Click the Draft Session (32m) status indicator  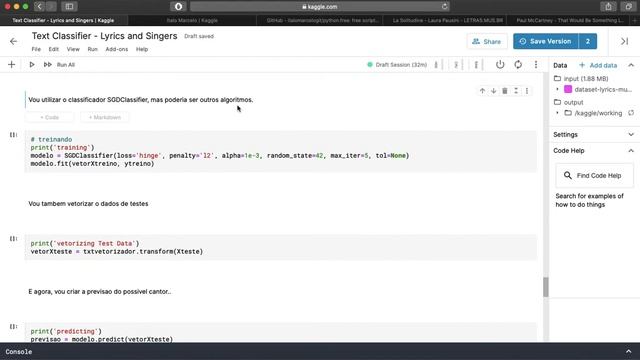coord(397,64)
